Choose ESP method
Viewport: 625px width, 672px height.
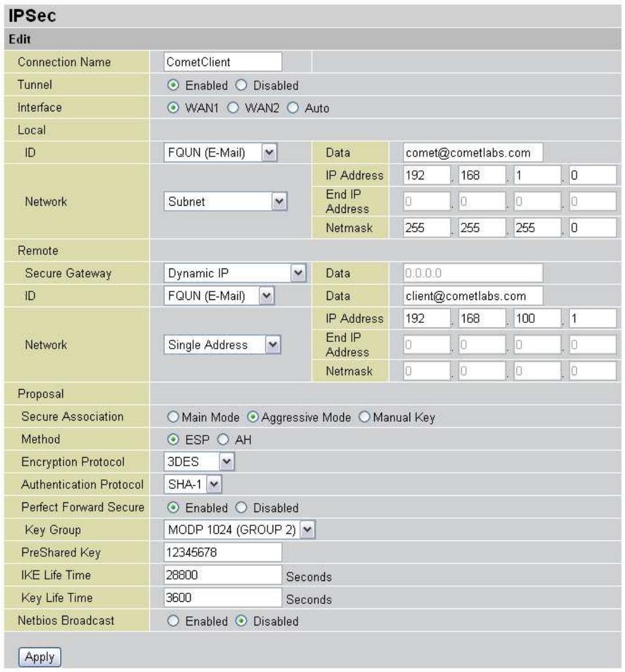[x=173, y=439]
